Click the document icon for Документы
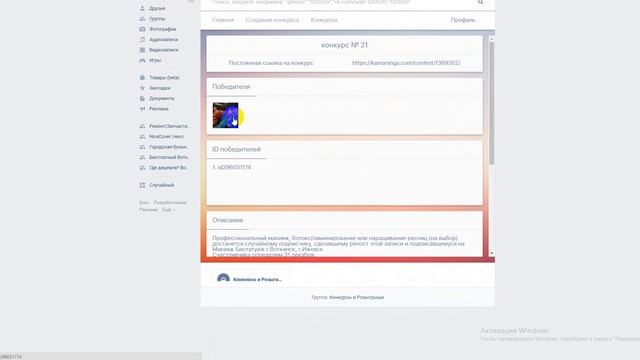640x360 pixels. 142,98
